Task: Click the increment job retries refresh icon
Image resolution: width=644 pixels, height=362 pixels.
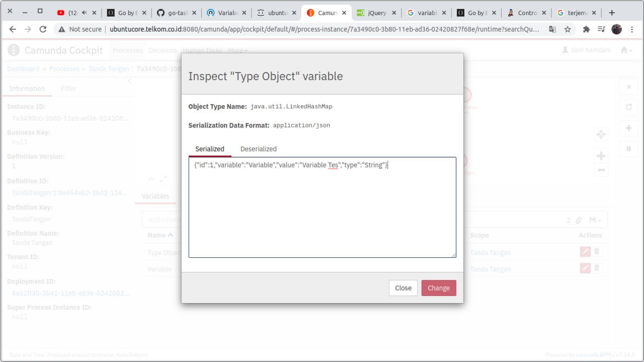Action: coord(628,107)
